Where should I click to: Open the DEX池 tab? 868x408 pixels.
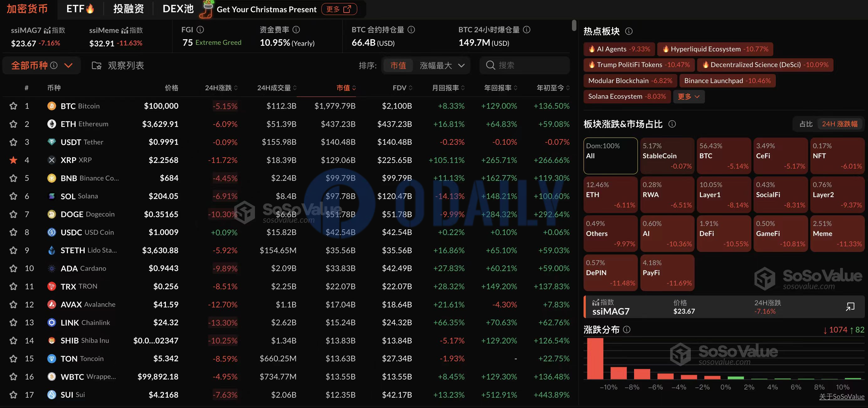[178, 9]
